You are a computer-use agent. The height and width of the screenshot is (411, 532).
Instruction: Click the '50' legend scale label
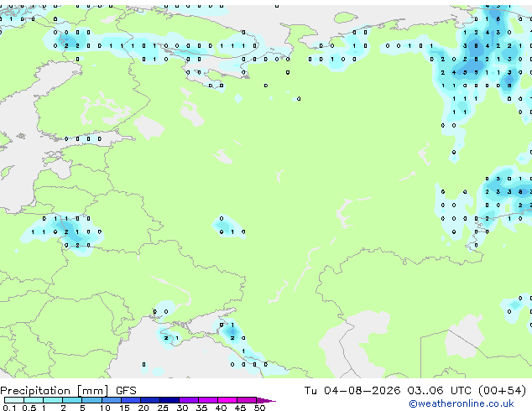259,408
